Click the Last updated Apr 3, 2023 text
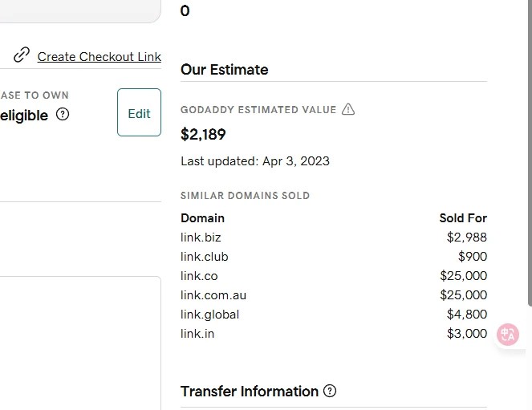Viewport: 532px width, 410px height. 255,161
